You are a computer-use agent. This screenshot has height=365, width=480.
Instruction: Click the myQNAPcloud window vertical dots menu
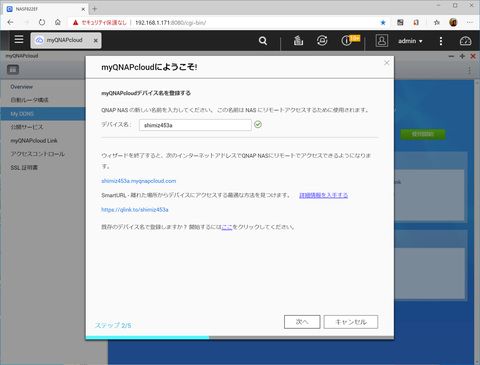point(469,70)
